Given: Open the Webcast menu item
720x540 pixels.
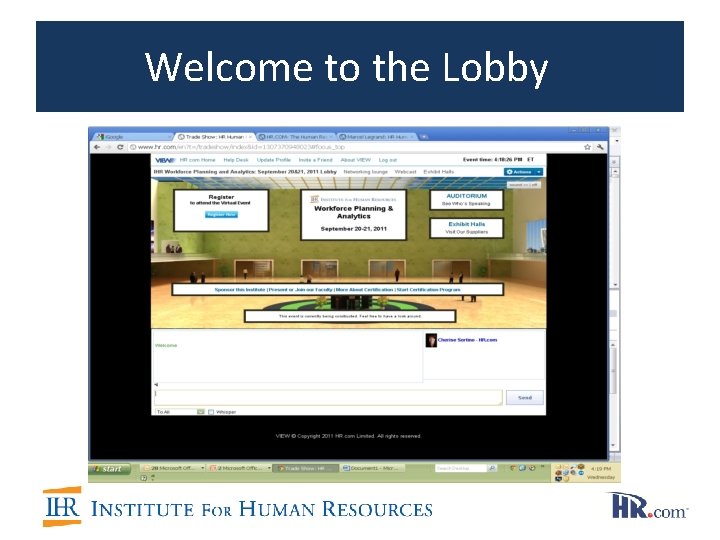Looking at the screenshot, I should pyautogui.click(x=405, y=172).
